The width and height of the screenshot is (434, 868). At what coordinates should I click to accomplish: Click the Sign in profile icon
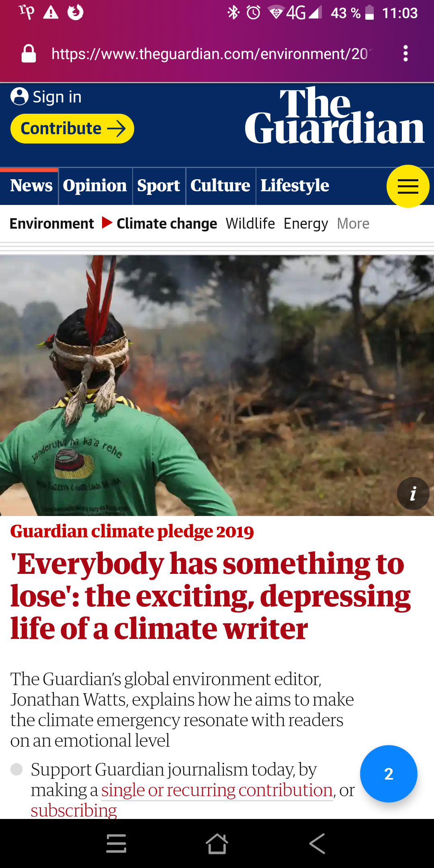click(x=19, y=96)
